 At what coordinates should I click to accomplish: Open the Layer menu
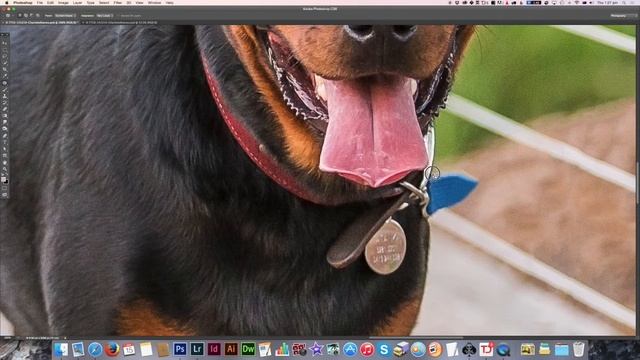(77, 2)
